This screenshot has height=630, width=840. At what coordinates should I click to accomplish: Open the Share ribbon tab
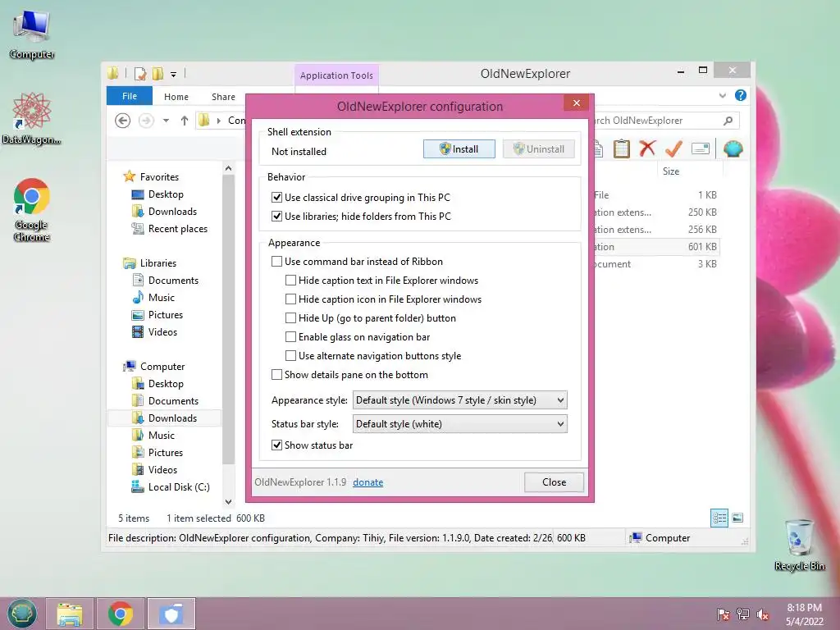click(223, 97)
